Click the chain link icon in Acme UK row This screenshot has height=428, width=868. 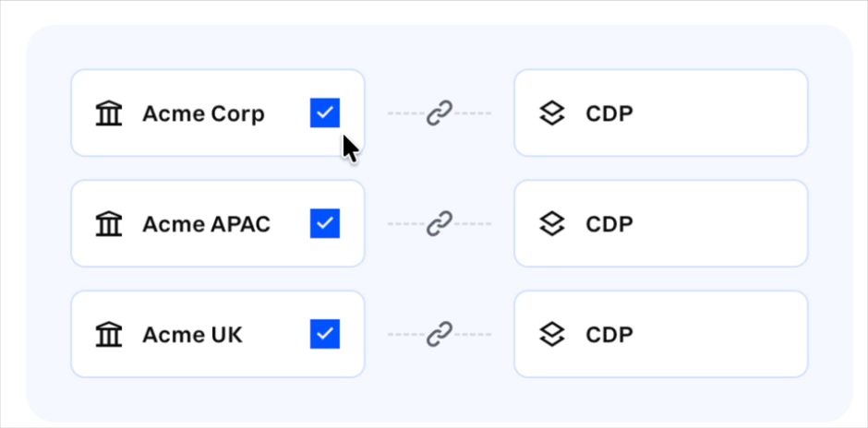(440, 335)
